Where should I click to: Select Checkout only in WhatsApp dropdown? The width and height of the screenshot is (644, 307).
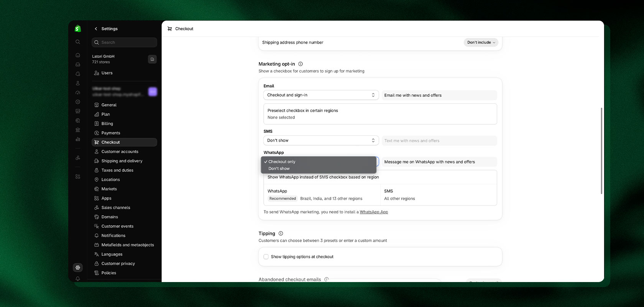tap(319, 162)
